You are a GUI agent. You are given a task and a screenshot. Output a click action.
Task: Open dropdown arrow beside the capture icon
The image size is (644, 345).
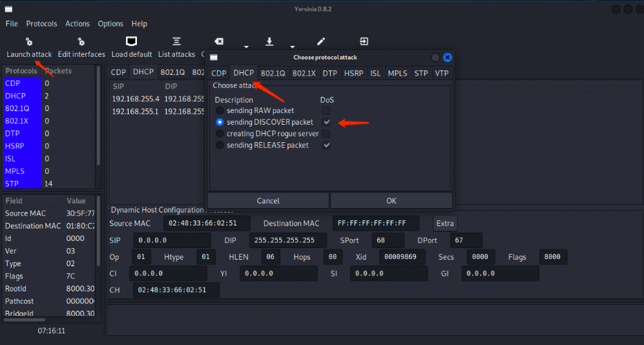(293, 47)
